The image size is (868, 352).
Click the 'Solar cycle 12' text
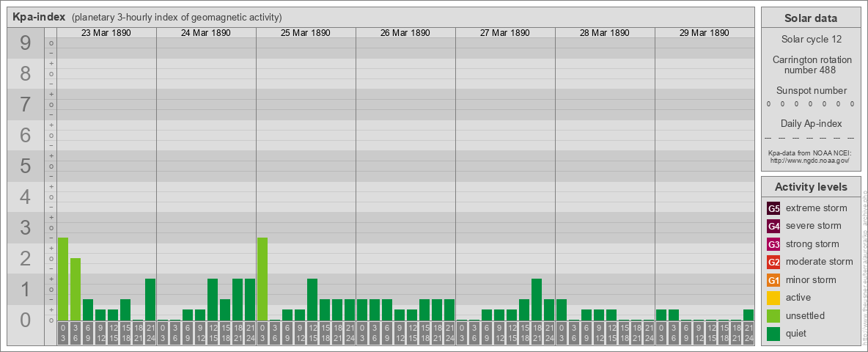811,40
